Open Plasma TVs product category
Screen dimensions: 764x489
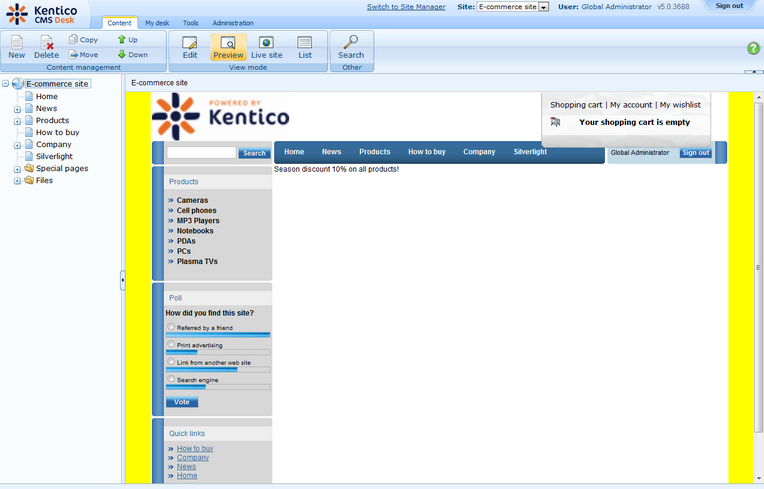(x=197, y=262)
